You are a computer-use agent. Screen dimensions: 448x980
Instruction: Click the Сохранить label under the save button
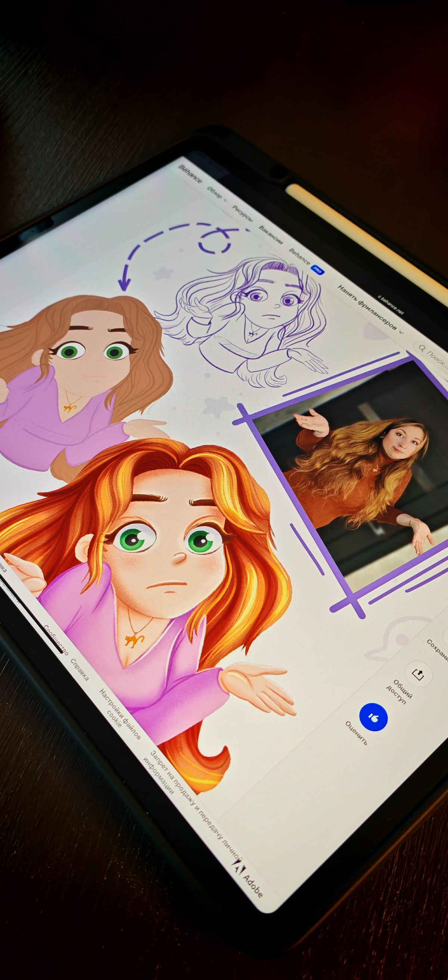(x=437, y=651)
